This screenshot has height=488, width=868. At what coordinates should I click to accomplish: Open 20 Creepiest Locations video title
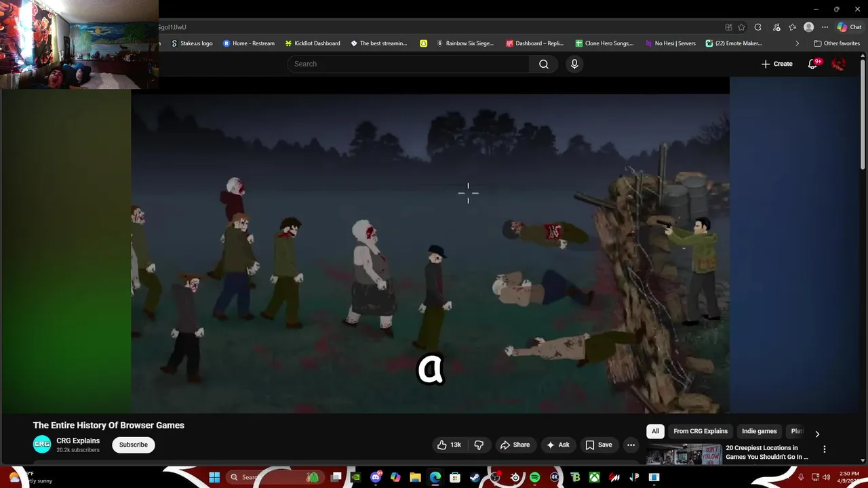click(x=767, y=452)
